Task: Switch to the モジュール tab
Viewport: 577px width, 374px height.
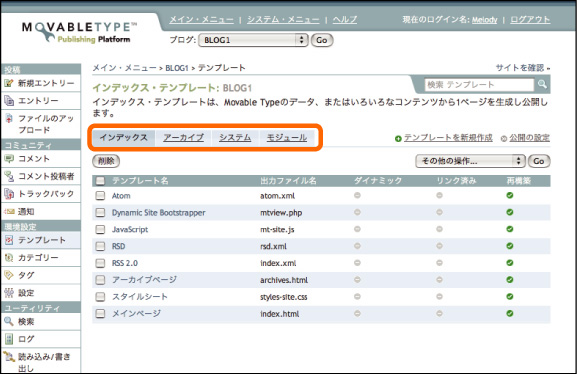Action: [287, 137]
